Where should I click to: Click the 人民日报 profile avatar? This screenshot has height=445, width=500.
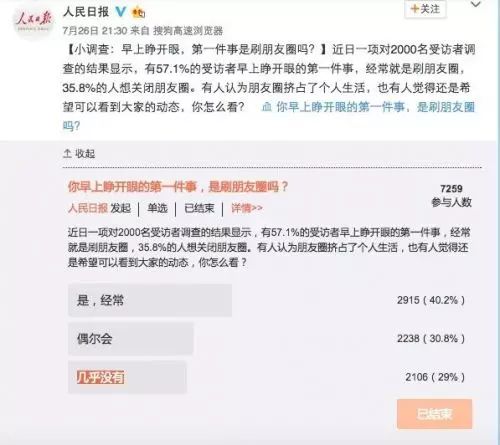point(33,22)
